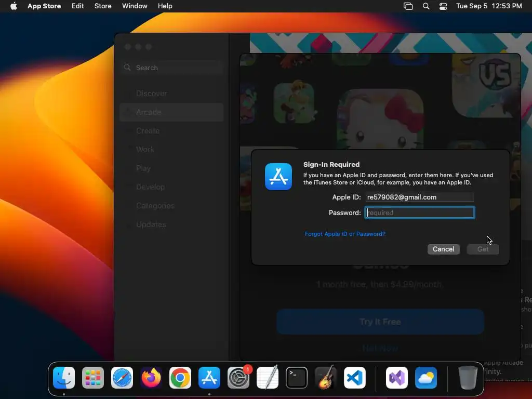Launch Terminal from the Dock
This screenshot has height=399, width=532.
tap(297, 378)
